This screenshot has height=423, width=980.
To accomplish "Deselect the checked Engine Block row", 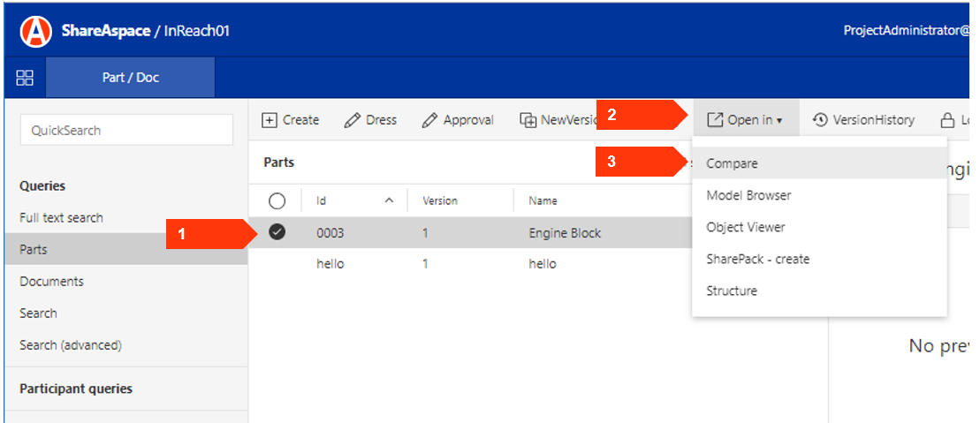I will [277, 232].
